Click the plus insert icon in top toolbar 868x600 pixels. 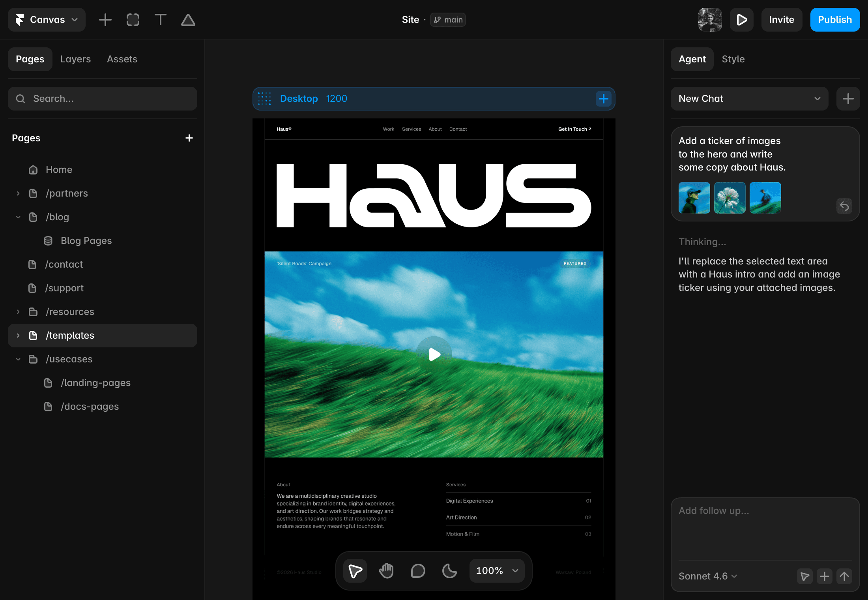(x=105, y=20)
